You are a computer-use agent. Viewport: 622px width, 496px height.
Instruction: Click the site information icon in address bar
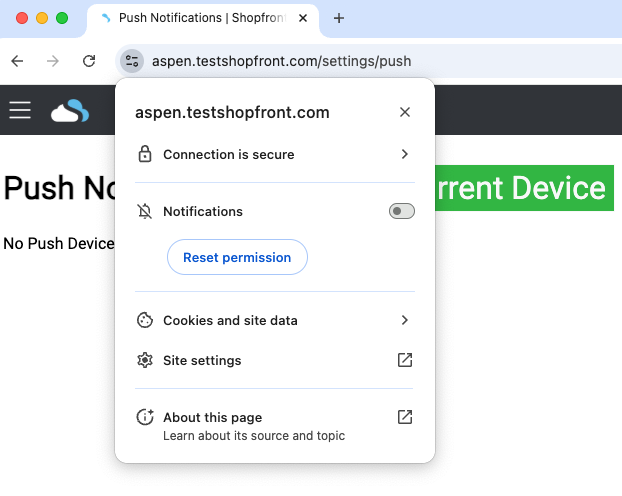click(133, 61)
